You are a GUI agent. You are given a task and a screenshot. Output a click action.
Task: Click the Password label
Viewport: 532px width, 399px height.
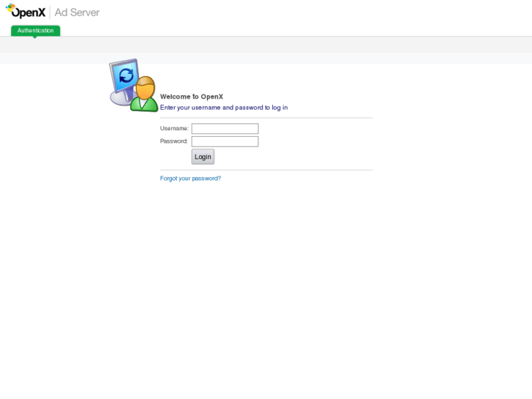coord(173,141)
